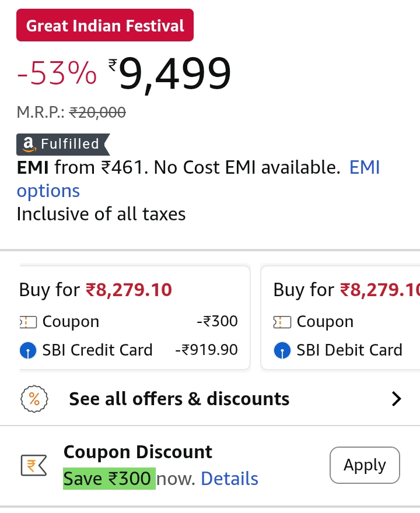Click the coupon icon in second offer card

click(282, 322)
